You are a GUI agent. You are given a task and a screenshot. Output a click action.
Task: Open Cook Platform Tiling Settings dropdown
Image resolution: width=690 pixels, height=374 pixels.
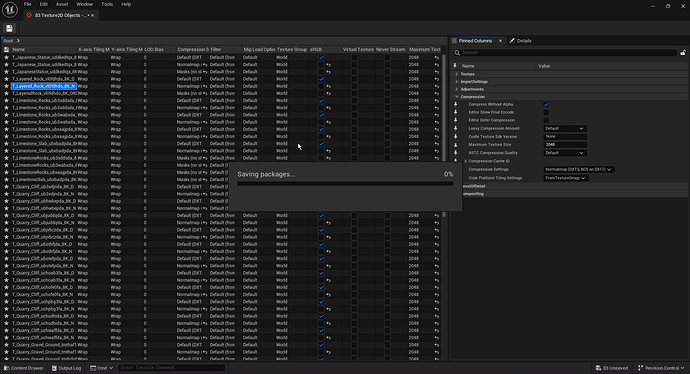tap(566, 178)
